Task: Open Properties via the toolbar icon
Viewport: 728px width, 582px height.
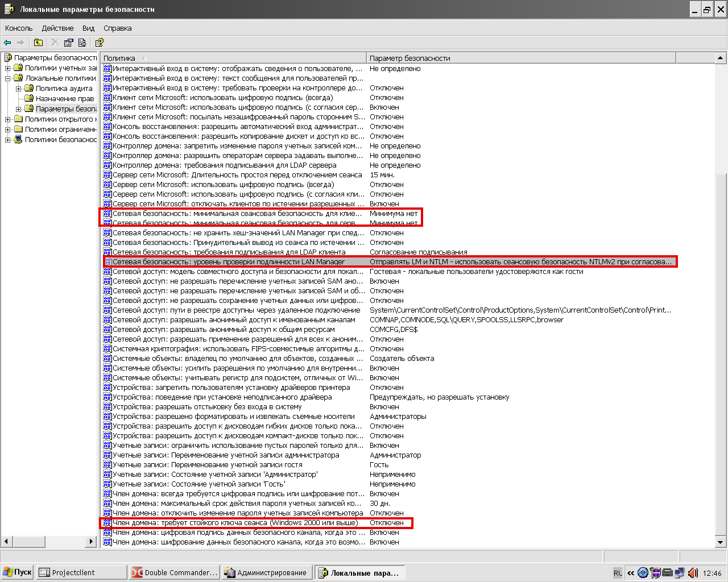Action: coord(69,43)
